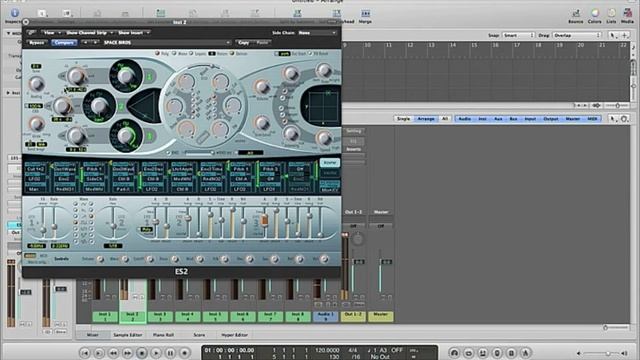Open the SPACE BIRDS preset dropdown
This screenshot has height=360, width=640.
click(x=167, y=42)
